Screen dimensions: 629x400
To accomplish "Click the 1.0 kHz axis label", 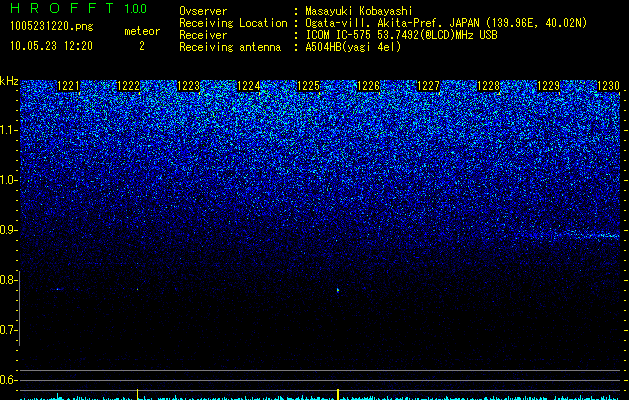I will pyautogui.click(x=8, y=180).
